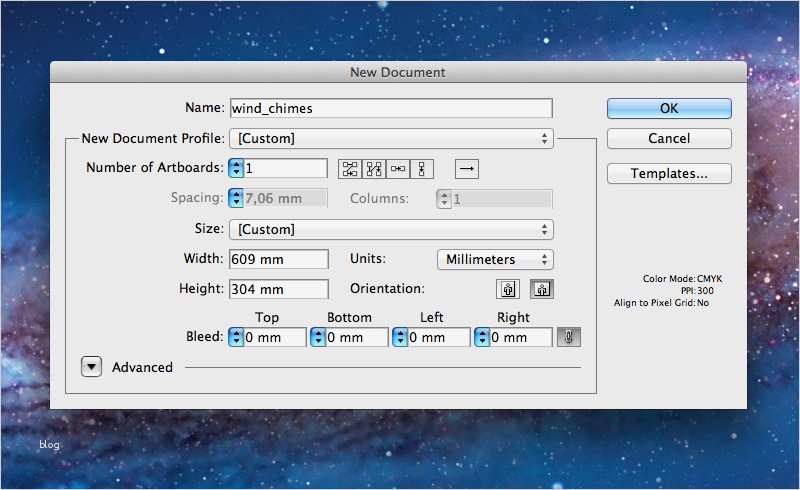Viewport: 800px width, 490px height.
Task: Open the New Document Profile dropdown
Action: [x=391, y=139]
